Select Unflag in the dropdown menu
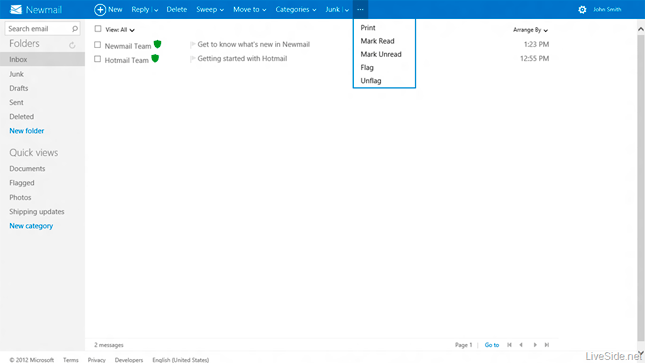The width and height of the screenshot is (645, 363). coord(371,81)
